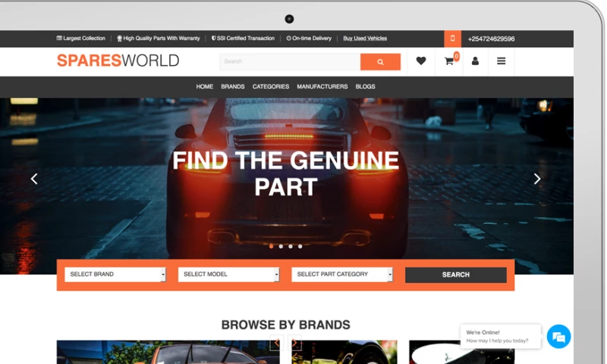Open the Brands menu item
The image size is (607, 364).
point(233,86)
